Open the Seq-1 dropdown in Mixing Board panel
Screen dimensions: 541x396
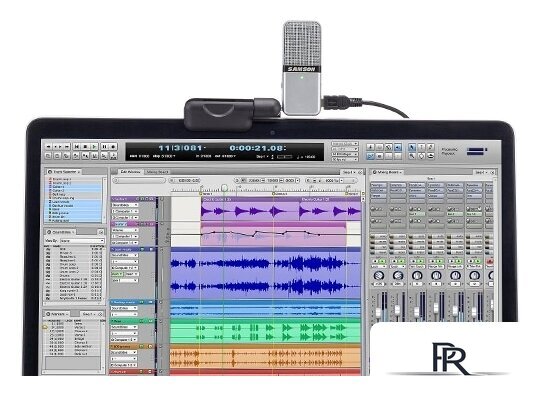481,172
